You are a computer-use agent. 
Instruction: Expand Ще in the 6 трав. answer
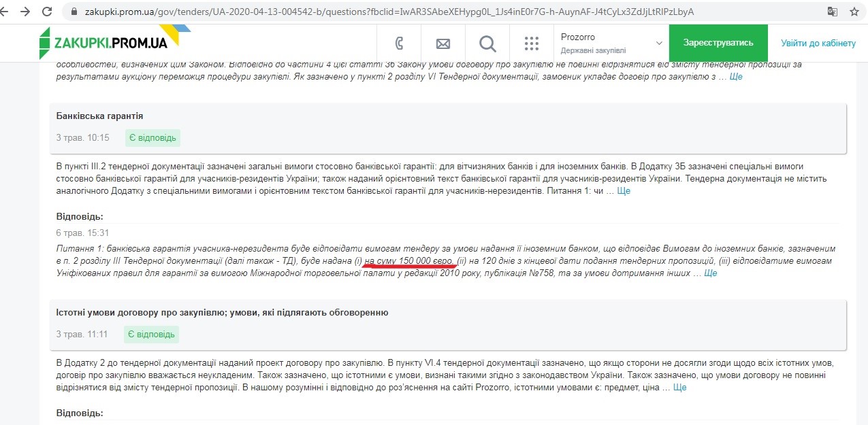point(710,273)
